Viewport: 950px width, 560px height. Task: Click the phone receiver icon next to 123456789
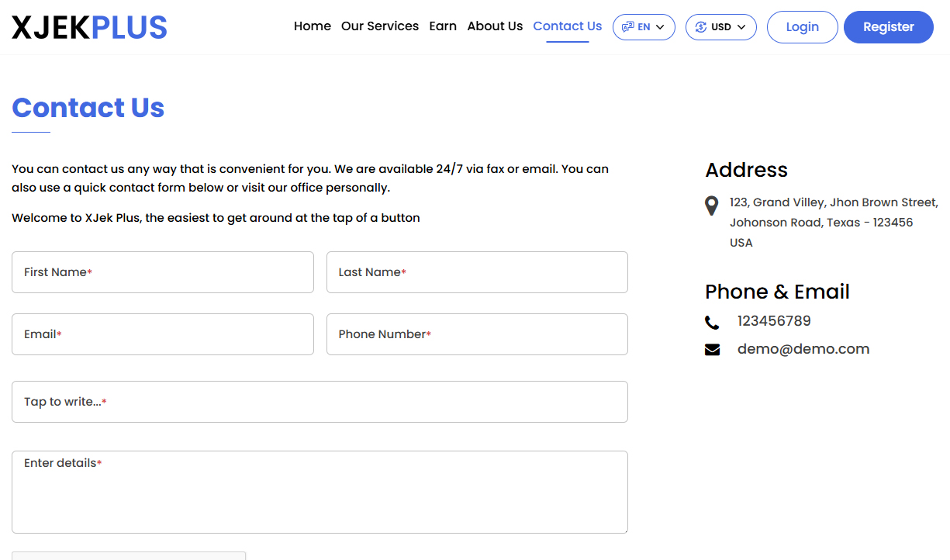point(712,321)
